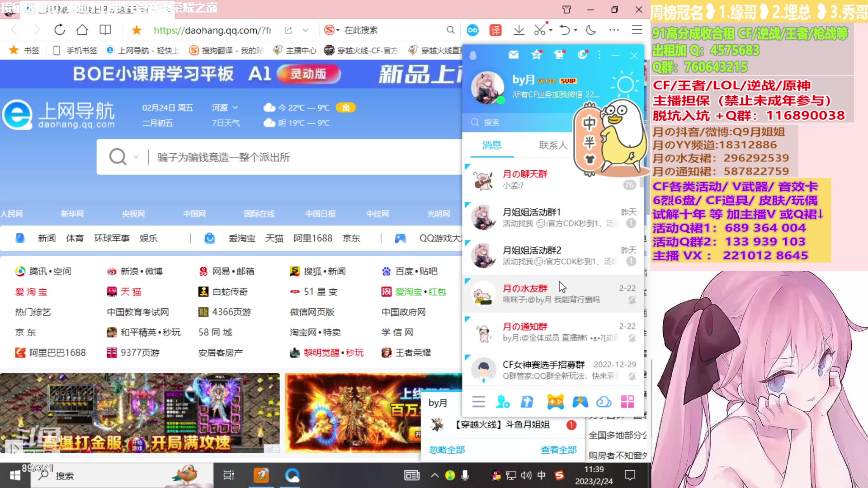Click the QQ weather sun icon
868x488 pixels.
coord(626,84)
